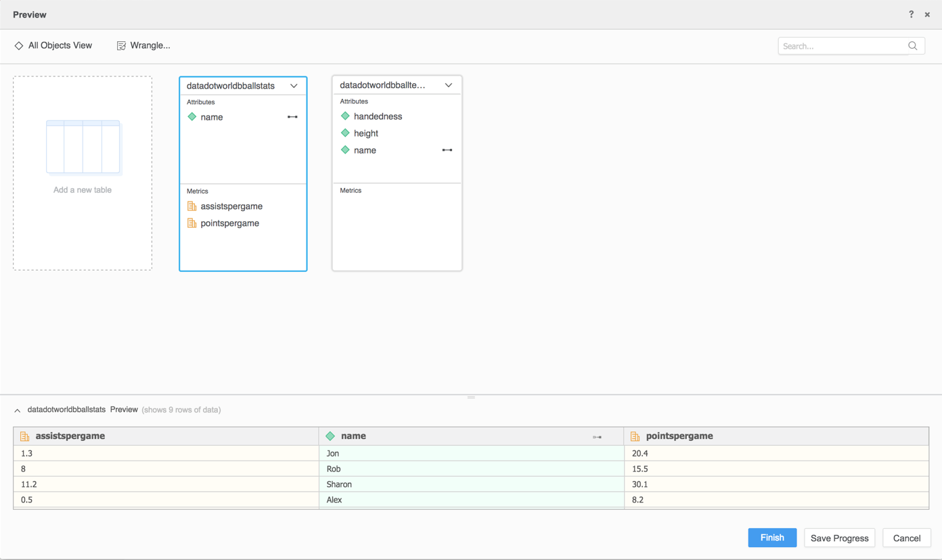Viewport: 942px width, 560px height.
Task: Click the height attribute diamond icon
Action: point(345,133)
